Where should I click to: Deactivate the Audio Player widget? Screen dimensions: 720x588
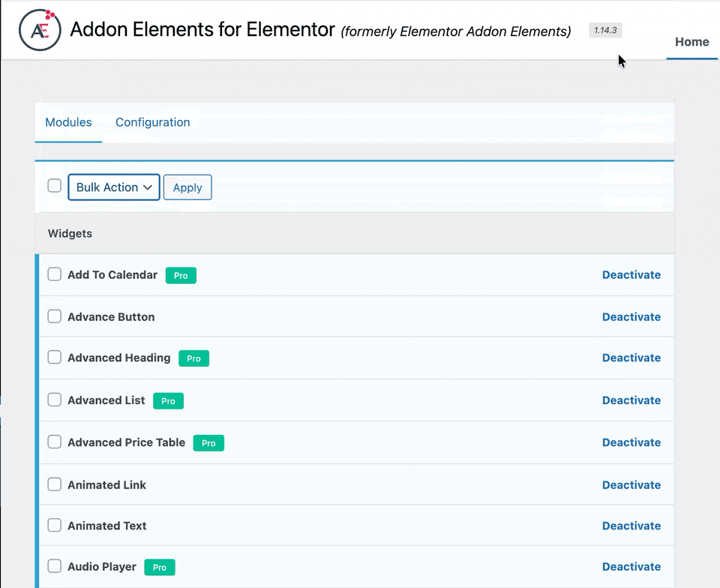coord(631,566)
